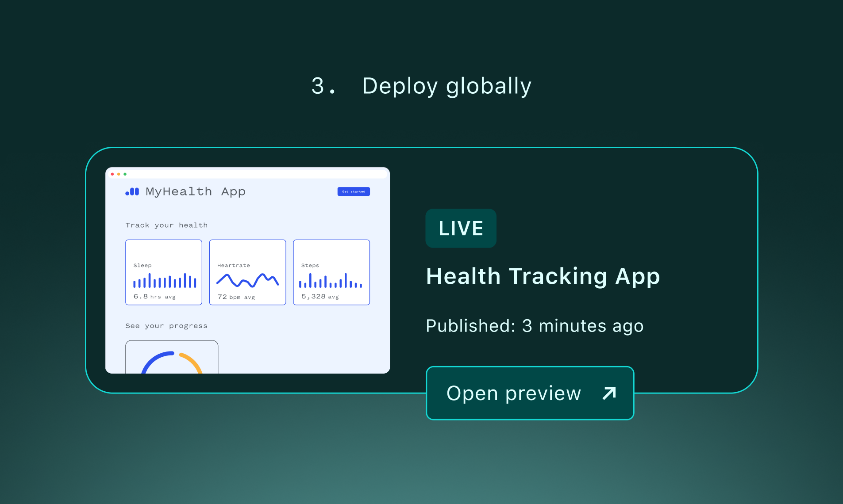Select the Heartrate waveform graphic
Viewport: 843px width, 504px height.
pos(247,279)
